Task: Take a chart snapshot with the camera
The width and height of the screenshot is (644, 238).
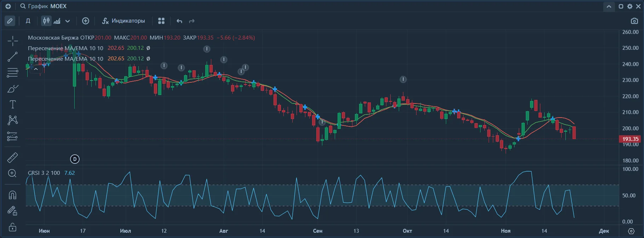Action: pyautogui.click(x=634, y=21)
